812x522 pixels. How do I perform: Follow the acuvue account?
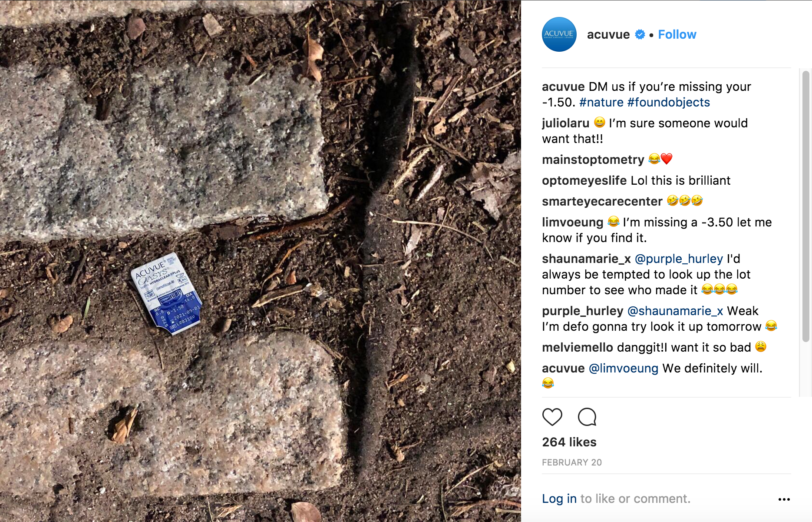[677, 34]
